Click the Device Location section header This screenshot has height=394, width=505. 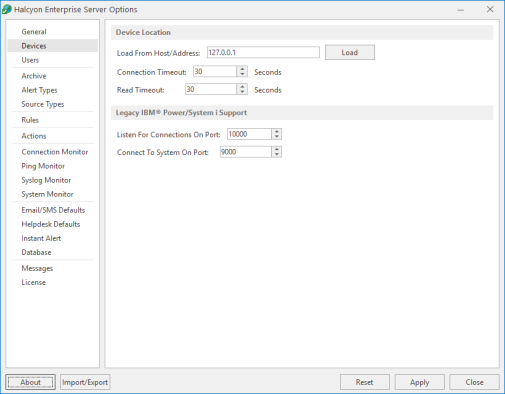click(302, 32)
